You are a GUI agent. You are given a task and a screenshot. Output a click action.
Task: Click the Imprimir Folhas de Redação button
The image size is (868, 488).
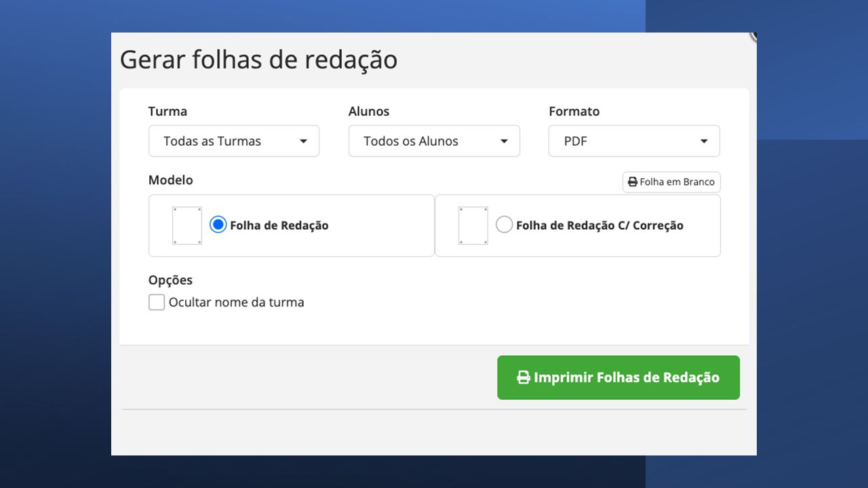[x=618, y=378]
